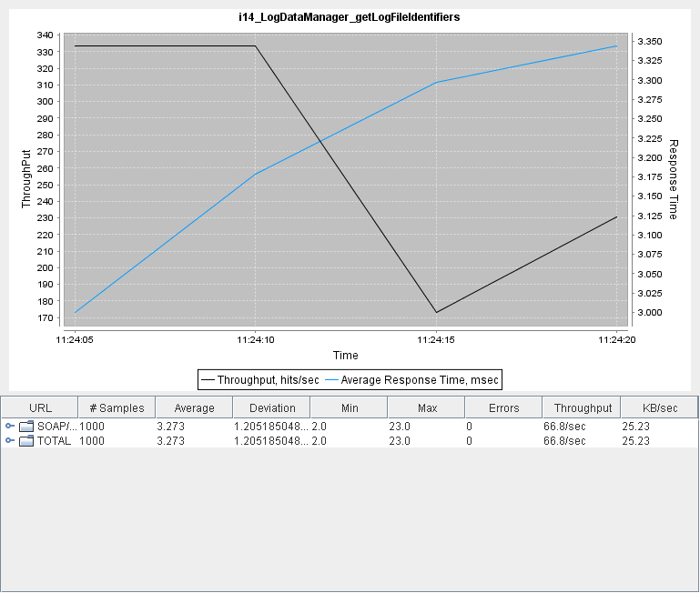This screenshot has width=700, height=593.
Task: Click the 11:24:10 time axis label
Action: (x=256, y=340)
